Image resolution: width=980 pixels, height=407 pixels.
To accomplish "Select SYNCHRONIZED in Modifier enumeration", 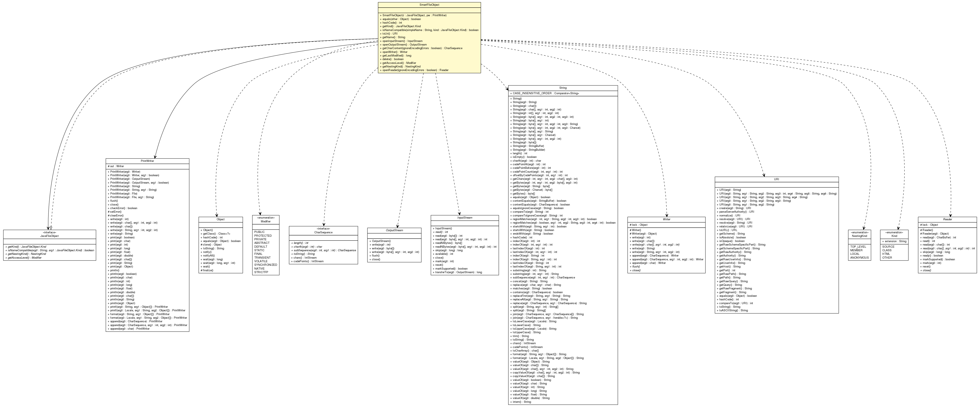I will (265, 265).
